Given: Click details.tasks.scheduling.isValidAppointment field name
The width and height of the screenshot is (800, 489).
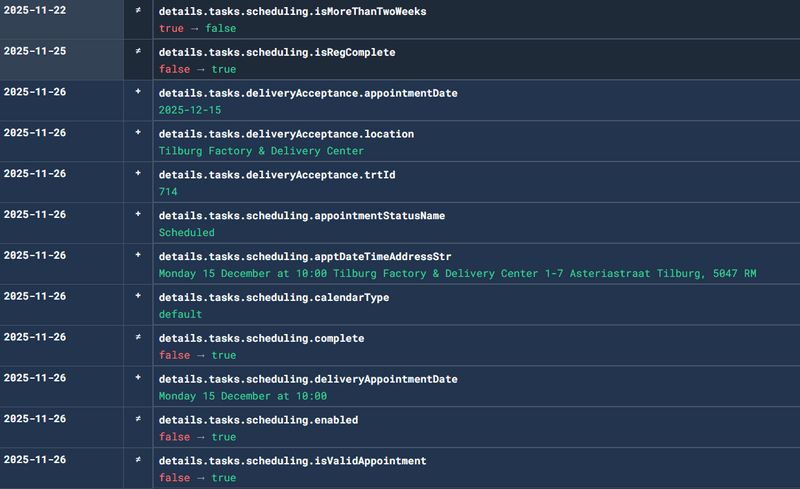Looking at the screenshot, I should (x=292, y=460).
